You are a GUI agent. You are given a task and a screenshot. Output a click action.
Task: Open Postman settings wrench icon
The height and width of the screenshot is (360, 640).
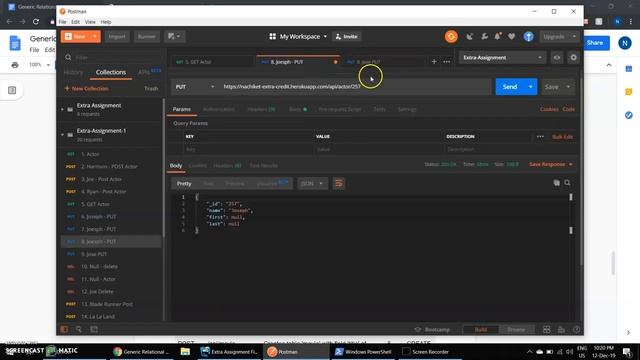click(484, 37)
